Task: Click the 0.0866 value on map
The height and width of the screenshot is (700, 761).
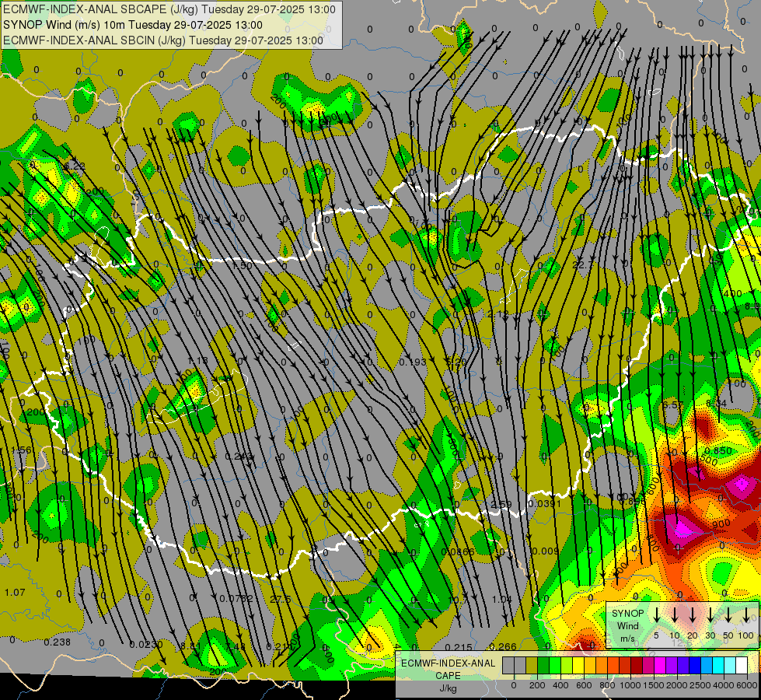Action: (x=458, y=551)
